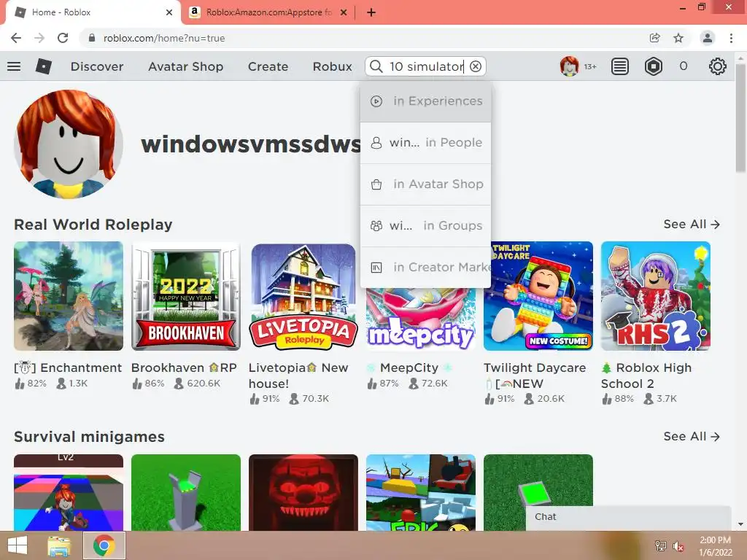Clear the search box text
The width and height of the screenshot is (747, 560).
coord(476,66)
